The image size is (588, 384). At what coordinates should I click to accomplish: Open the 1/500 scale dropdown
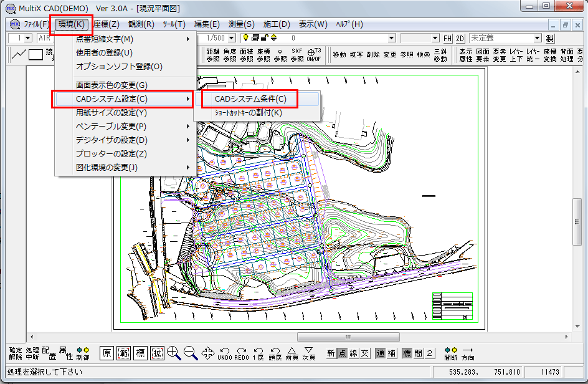tap(232, 39)
